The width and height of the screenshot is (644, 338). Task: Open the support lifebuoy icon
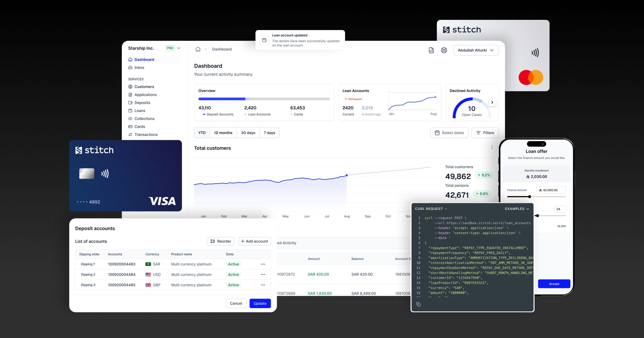444,50
